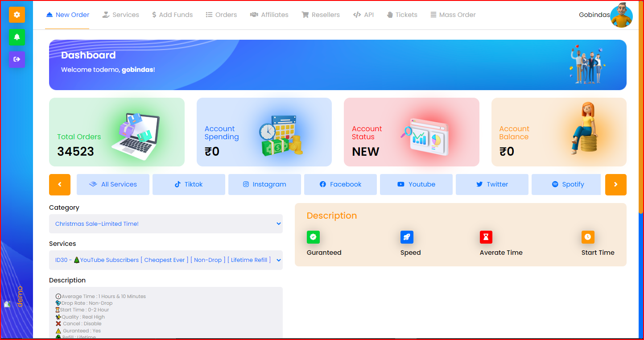
Task: Click the orange settings gear icon
Action: [x=17, y=15]
